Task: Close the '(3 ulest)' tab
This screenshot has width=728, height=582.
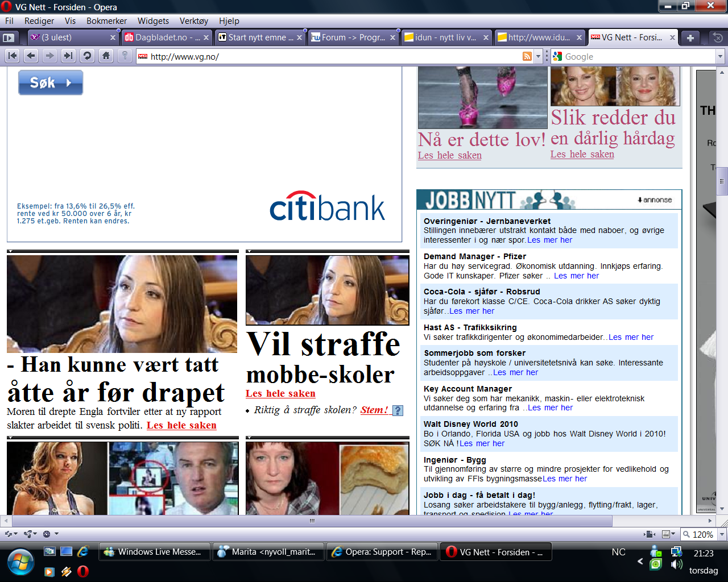Action: pos(113,38)
